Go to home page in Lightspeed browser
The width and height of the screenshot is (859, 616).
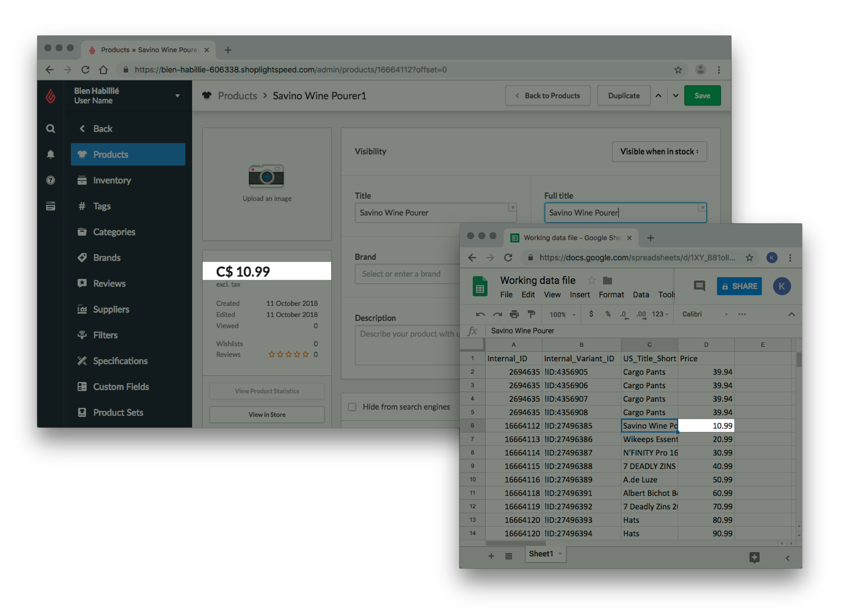pyautogui.click(x=103, y=70)
